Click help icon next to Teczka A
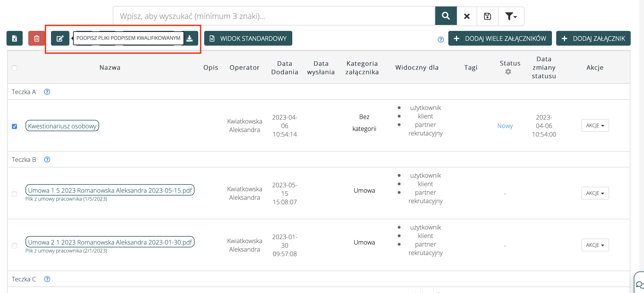The height and width of the screenshot is (293, 644). tap(47, 92)
